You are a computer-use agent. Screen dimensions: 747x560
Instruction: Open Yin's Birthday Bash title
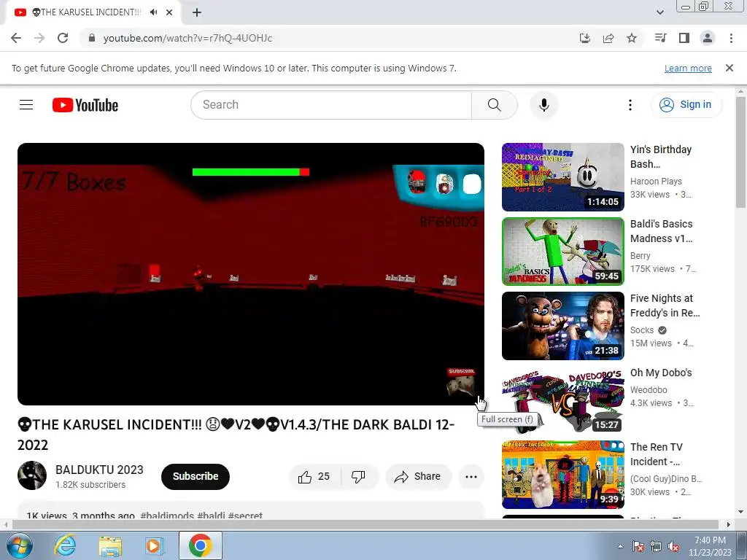661,157
